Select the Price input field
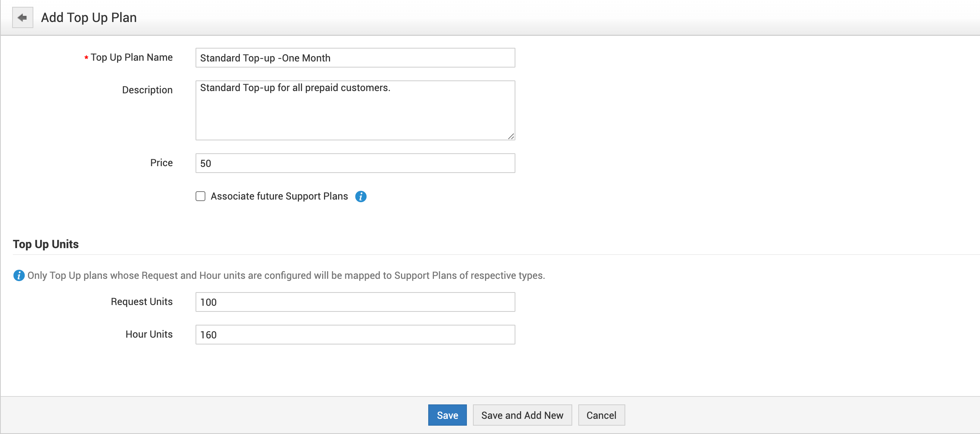 pyautogui.click(x=355, y=164)
